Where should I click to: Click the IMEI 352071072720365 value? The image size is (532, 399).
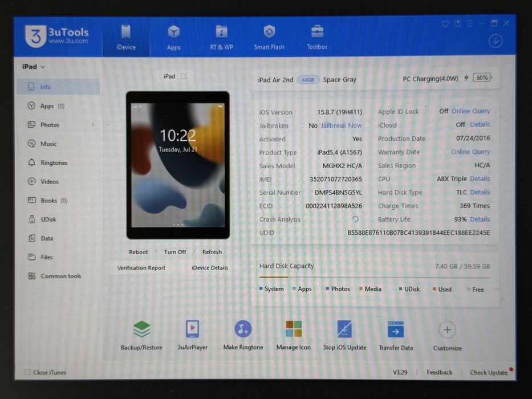[335, 179]
